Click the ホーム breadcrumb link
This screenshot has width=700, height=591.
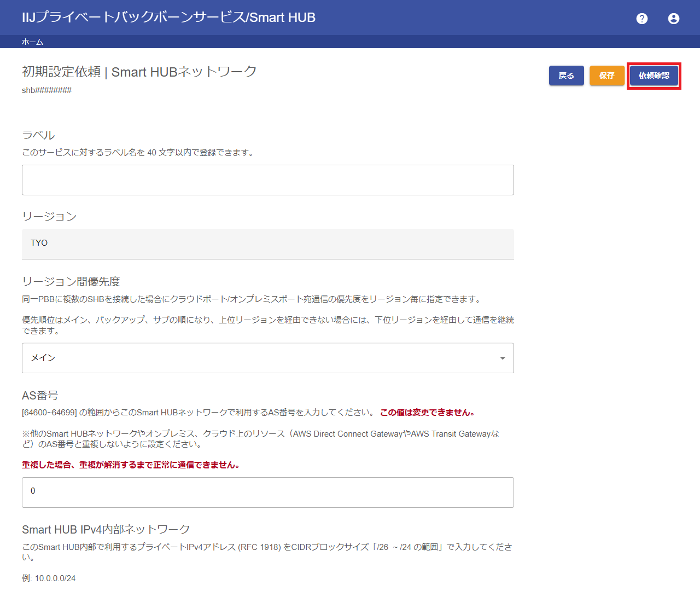point(32,42)
